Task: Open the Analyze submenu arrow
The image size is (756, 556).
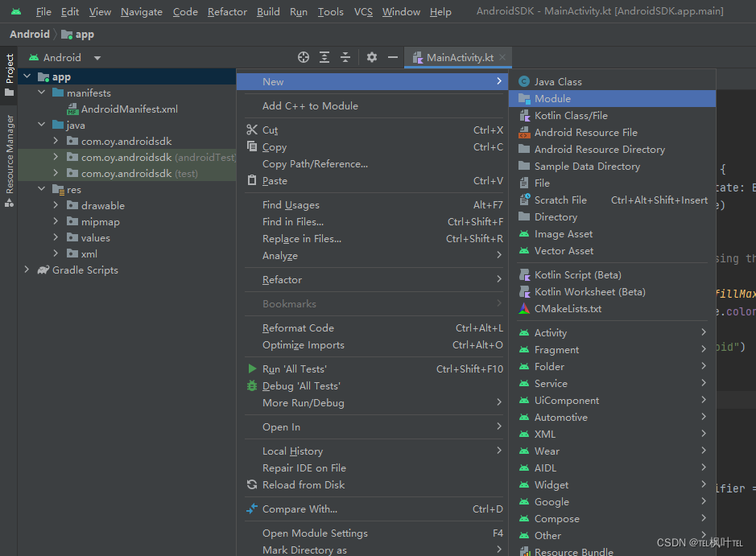Action: pyautogui.click(x=501, y=255)
